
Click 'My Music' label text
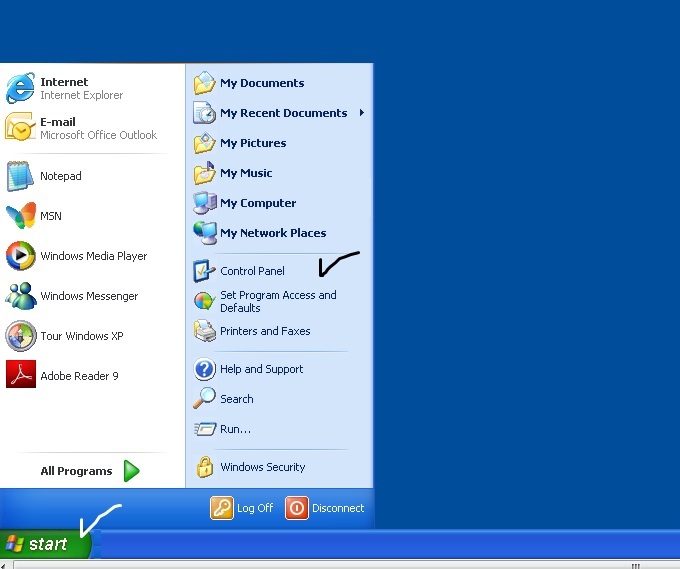(x=246, y=173)
